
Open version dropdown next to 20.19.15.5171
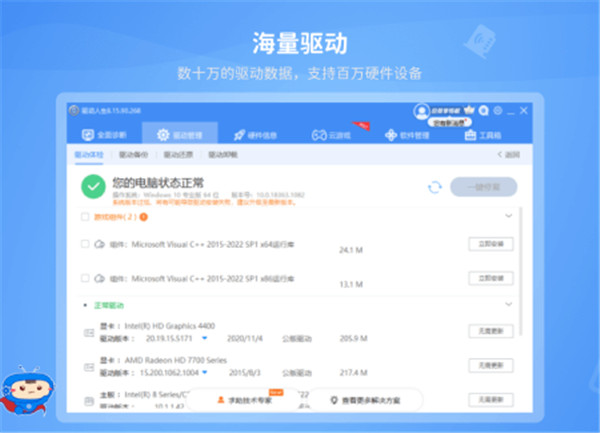coord(205,338)
